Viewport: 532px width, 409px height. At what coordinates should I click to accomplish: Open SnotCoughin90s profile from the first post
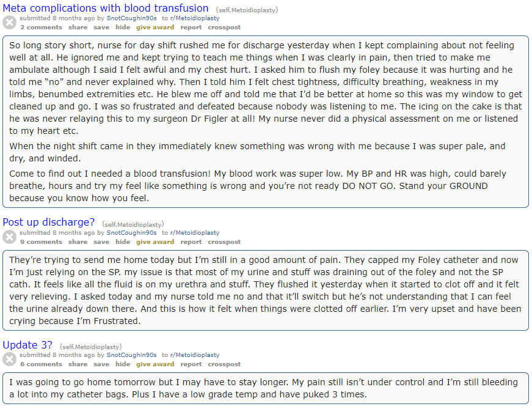131,18
